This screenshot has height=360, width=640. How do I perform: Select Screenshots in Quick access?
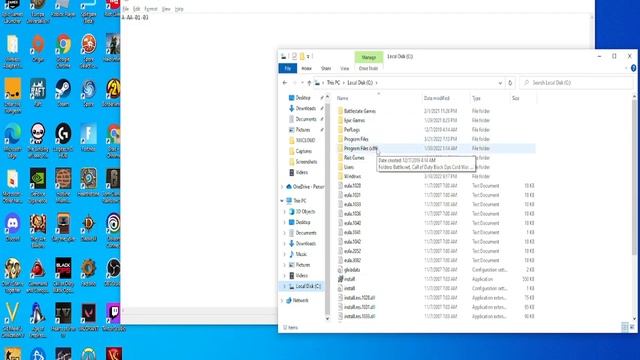(x=306, y=162)
